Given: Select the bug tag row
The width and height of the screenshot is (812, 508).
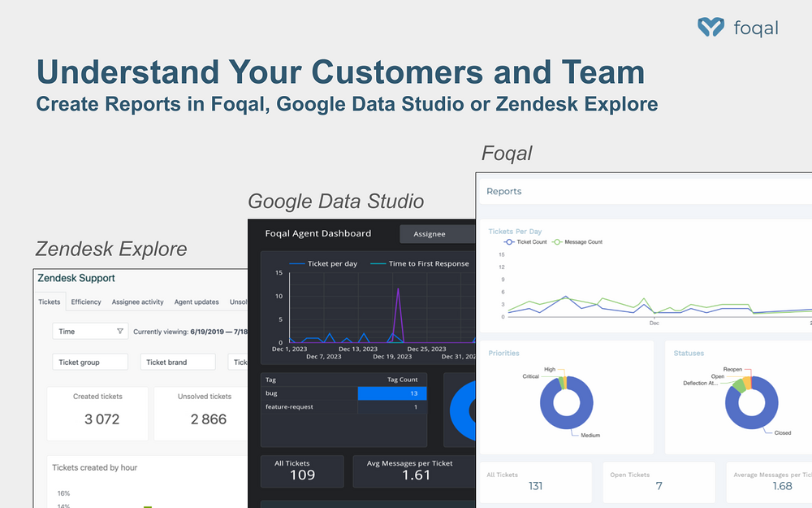Looking at the screenshot, I should point(343,393).
